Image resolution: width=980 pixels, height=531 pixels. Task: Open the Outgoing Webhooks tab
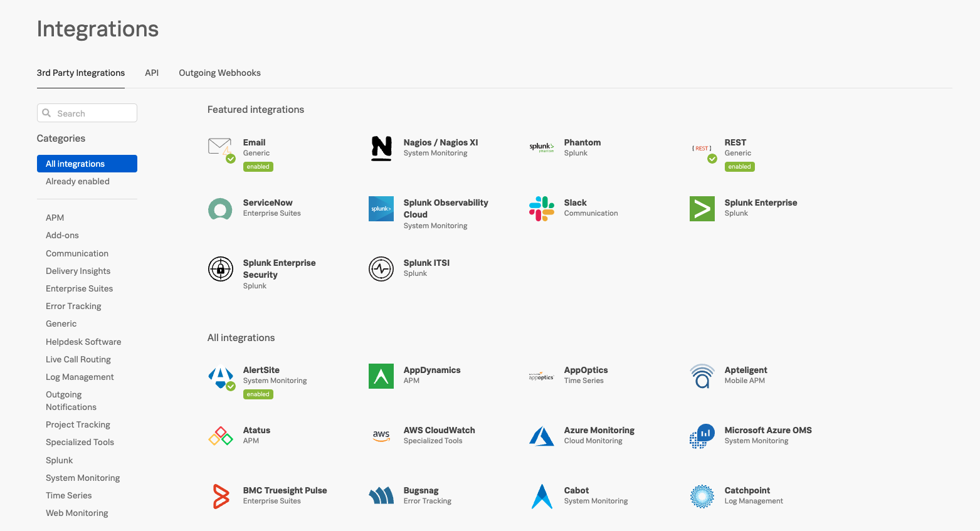[219, 73]
